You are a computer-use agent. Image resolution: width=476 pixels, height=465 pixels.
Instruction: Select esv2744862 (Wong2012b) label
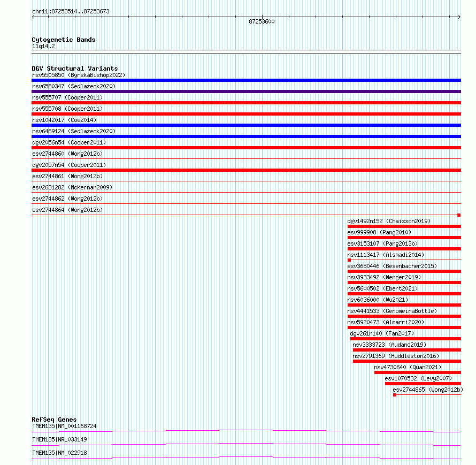[67, 199]
